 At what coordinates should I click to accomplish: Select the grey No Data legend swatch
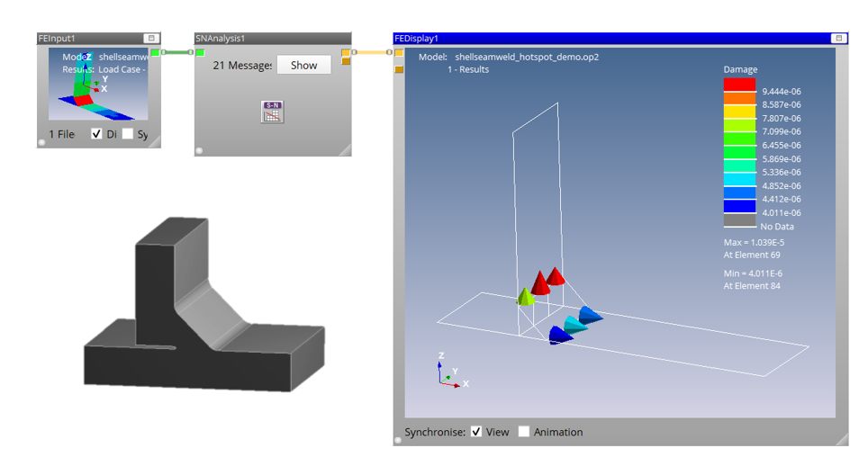coord(739,220)
